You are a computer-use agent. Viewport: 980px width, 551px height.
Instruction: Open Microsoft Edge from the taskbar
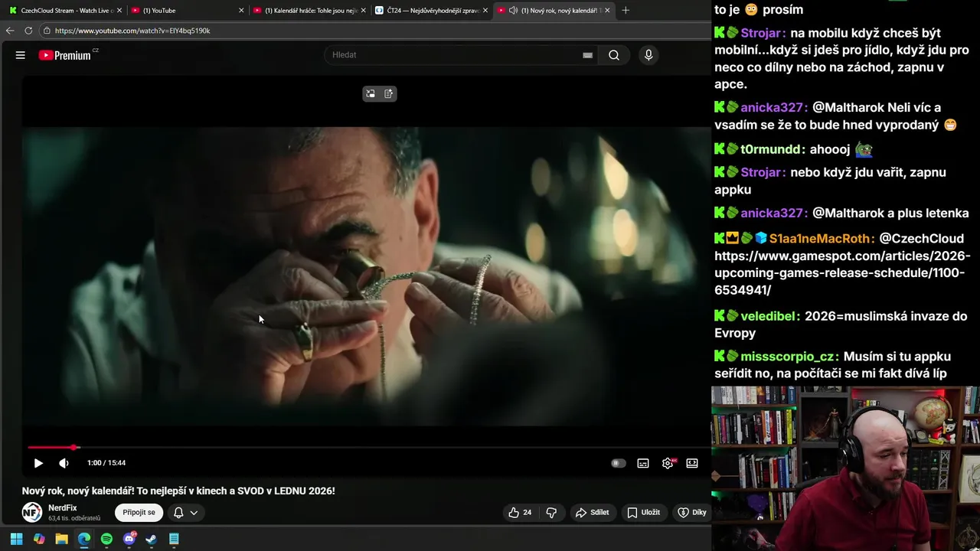[84, 539]
